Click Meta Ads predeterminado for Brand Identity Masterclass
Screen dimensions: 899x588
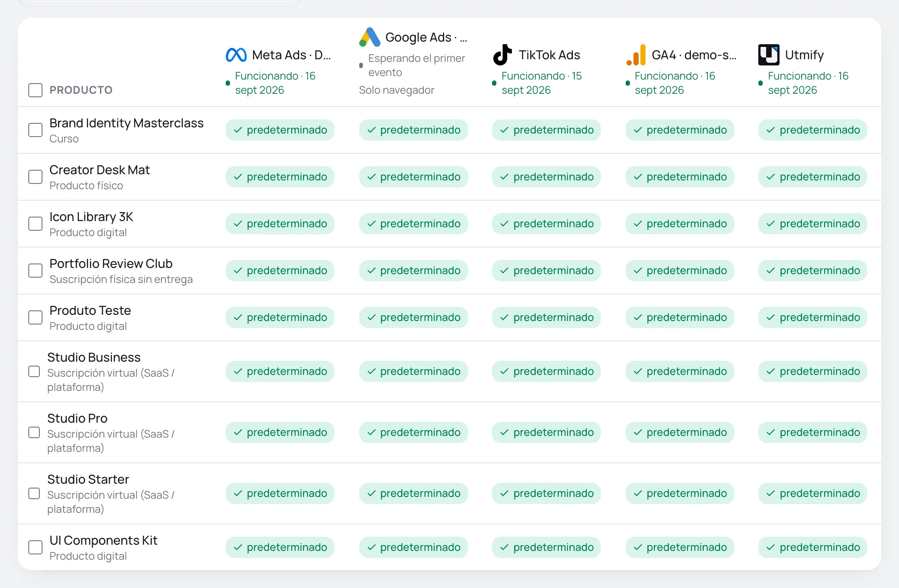(280, 130)
